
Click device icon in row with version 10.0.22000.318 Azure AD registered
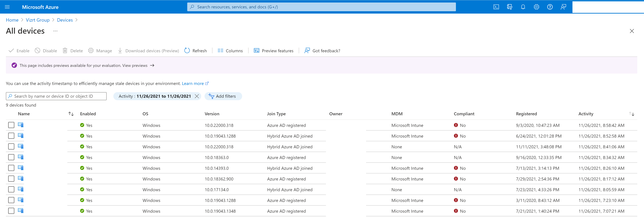click(x=21, y=125)
